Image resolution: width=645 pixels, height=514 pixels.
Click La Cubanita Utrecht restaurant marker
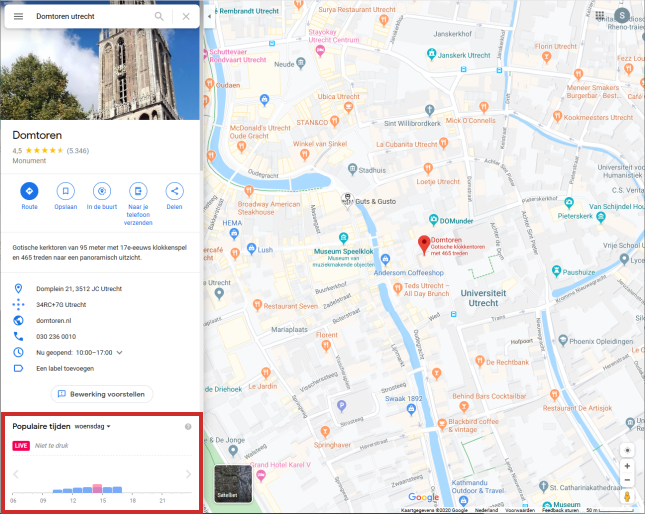(443, 143)
